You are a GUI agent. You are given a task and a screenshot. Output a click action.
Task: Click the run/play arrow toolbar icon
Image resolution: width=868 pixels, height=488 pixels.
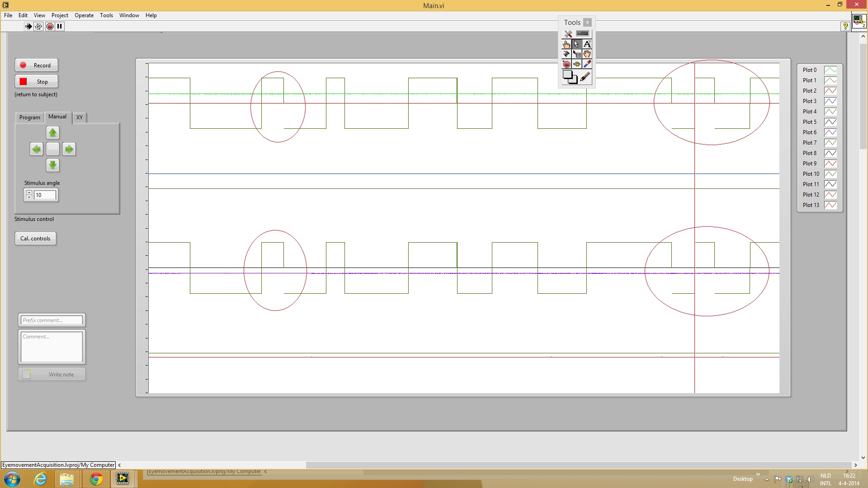(28, 26)
